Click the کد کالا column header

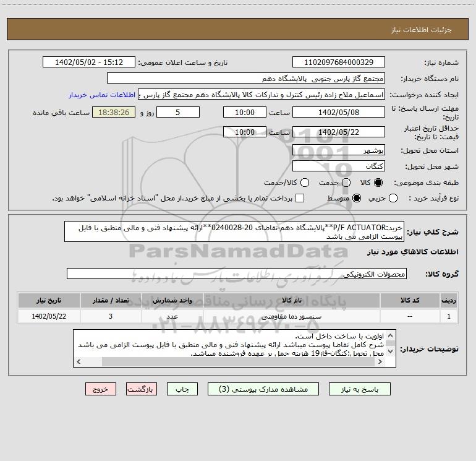click(x=410, y=300)
